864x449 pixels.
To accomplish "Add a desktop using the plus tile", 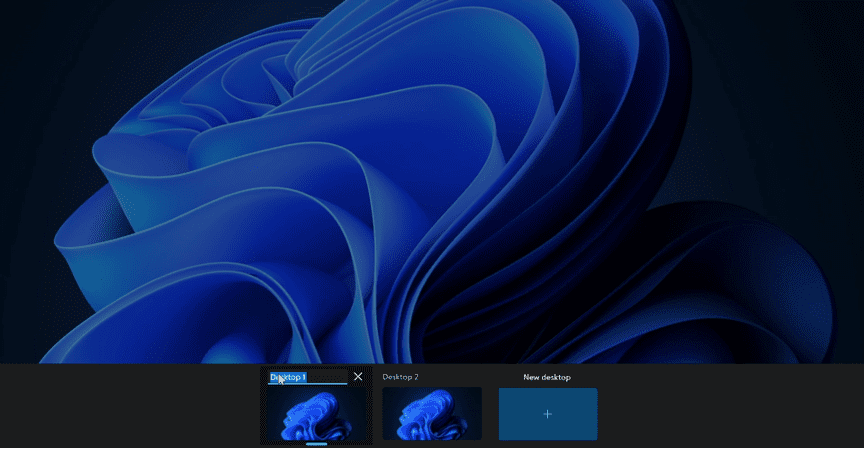I will (x=548, y=414).
